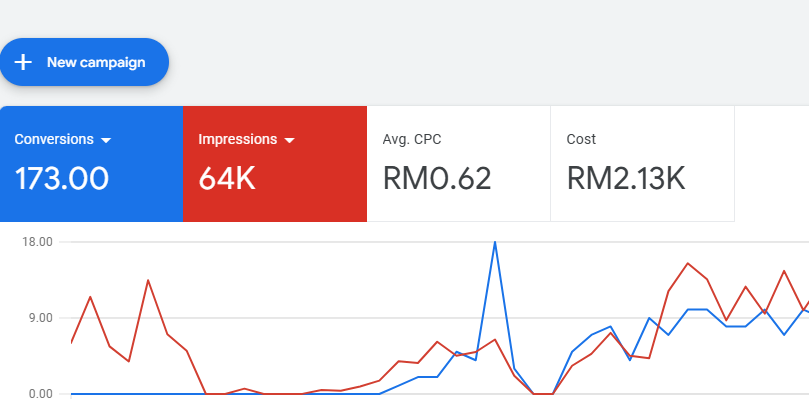The width and height of the screenshot is (809, 399).
Task: Click the blue Conversions card background
Action: tap(91, 164)
